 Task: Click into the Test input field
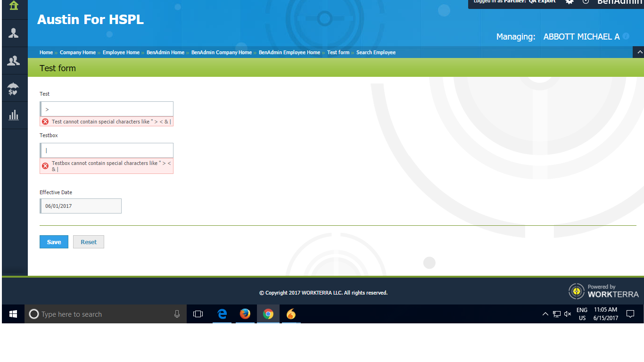coord(107,109)
